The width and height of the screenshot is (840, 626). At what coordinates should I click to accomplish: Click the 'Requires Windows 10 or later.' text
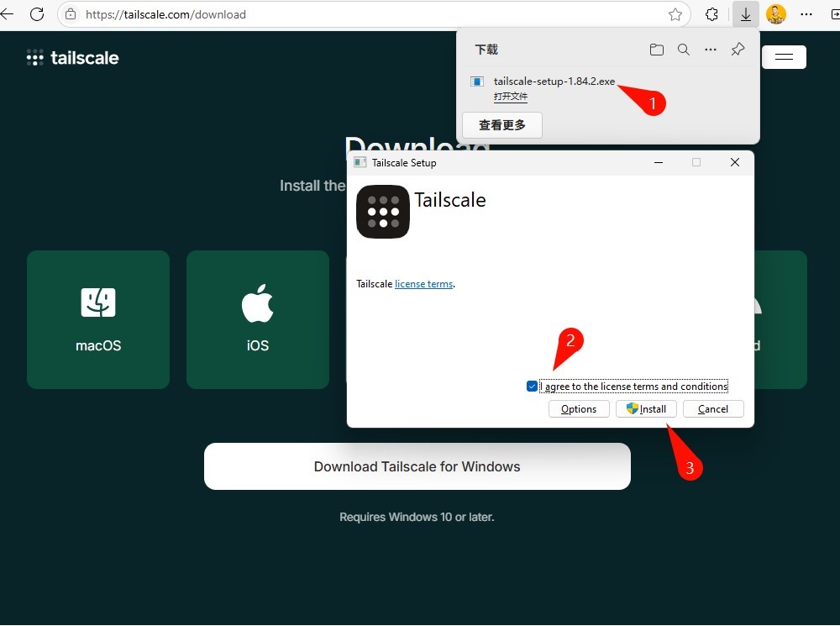coord(417,518)
